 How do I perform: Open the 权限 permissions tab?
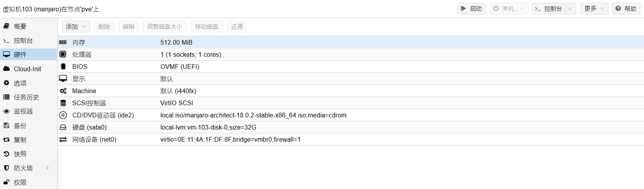click(20, 182)
